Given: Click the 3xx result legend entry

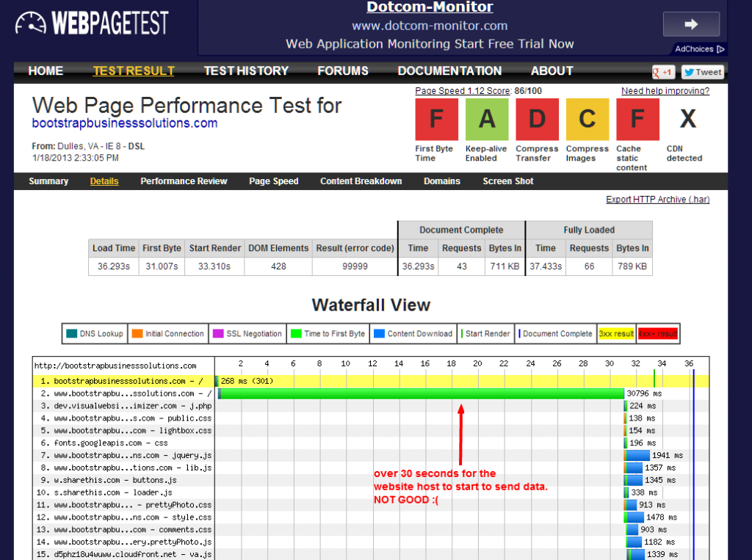Looking at the screenshot, I should tap(617, 334).
